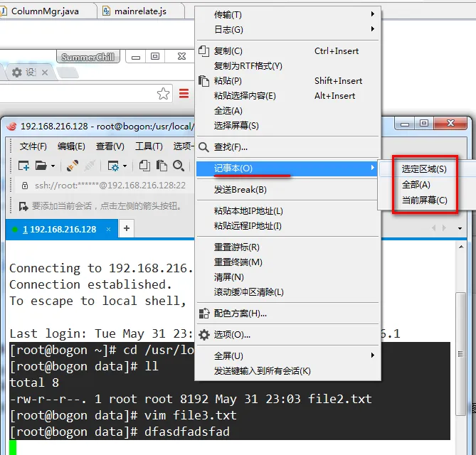Open the 查看(V) menu
Screen dimensions: 476x455
(110, 146)
